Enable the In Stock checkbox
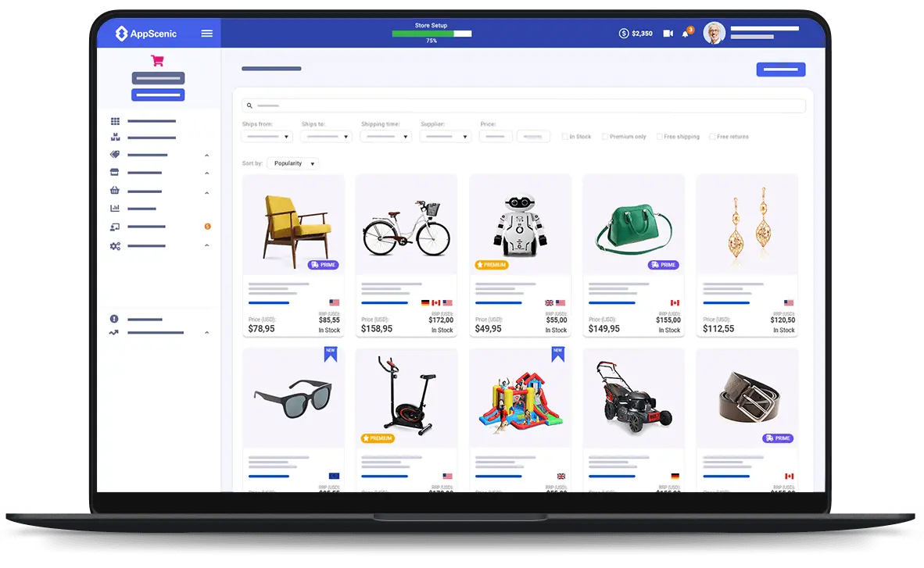This screenshot has height=568, width=924. [x=565, y=137]
